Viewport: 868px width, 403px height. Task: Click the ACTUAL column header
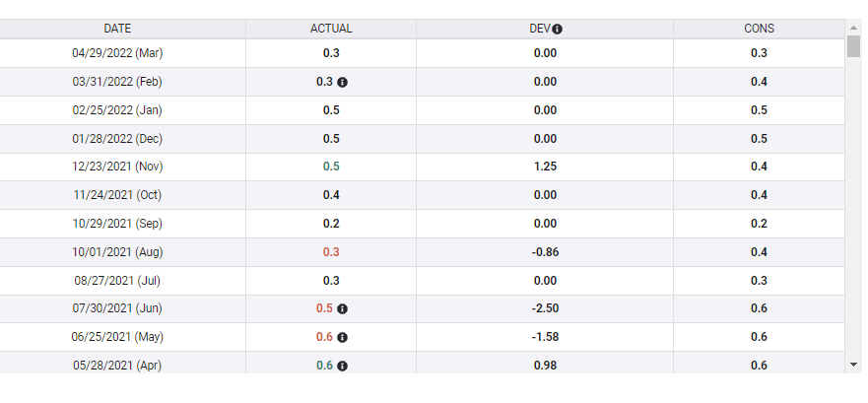pos(330,30)
